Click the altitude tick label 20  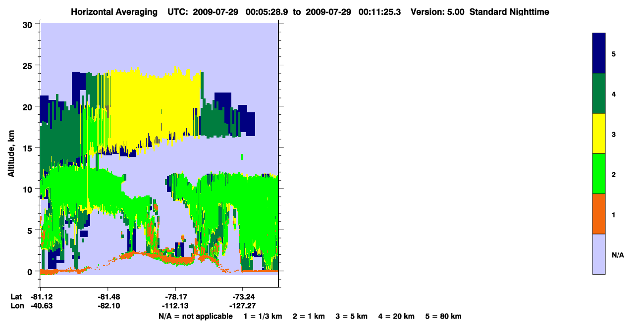(28, 107)
